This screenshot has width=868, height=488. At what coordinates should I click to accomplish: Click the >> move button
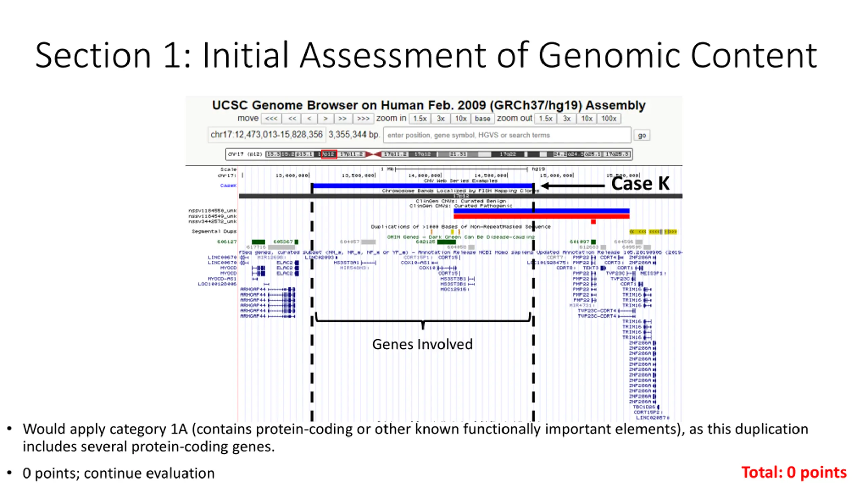point(342,119)
